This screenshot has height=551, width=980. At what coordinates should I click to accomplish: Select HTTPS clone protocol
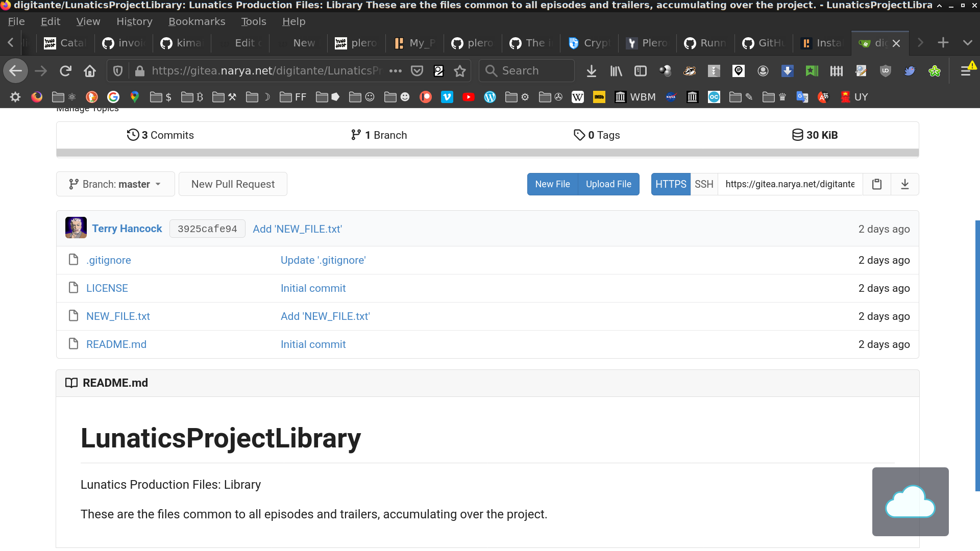(670, 184)
